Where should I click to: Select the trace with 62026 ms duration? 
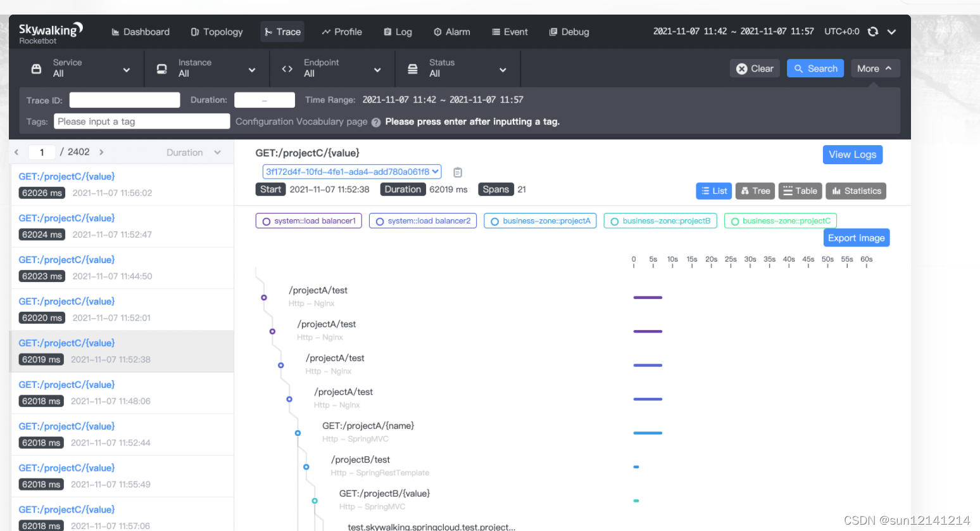click(x=122, y=184)
